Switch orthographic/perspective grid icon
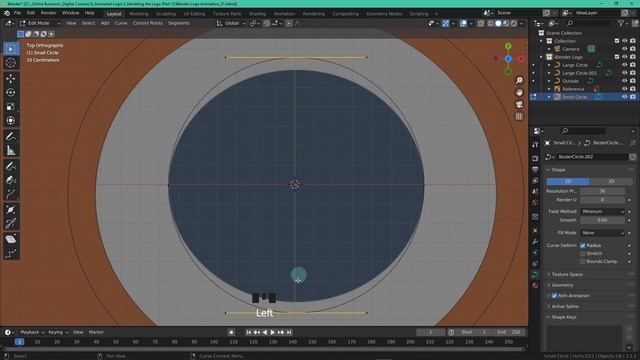This screenshot has height=360, width=640. (519, 116)
